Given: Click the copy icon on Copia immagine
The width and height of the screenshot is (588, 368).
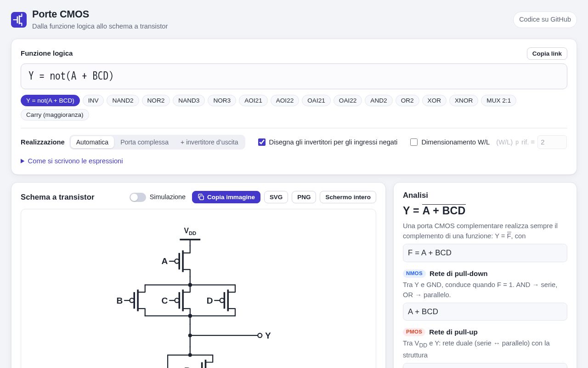Looking at the screenshot, I should point(201,197).
